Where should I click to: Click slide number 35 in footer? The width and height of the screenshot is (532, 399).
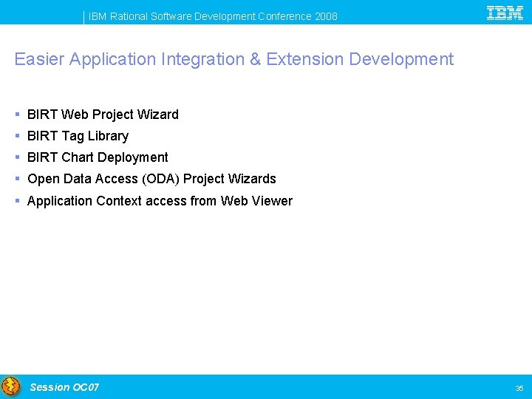click(x=519, y=388)
